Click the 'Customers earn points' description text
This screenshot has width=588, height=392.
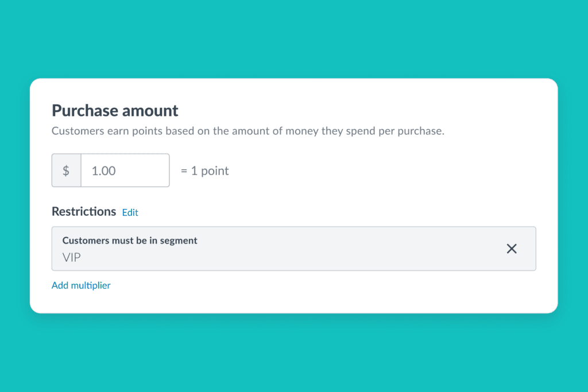tap(248, 131)
